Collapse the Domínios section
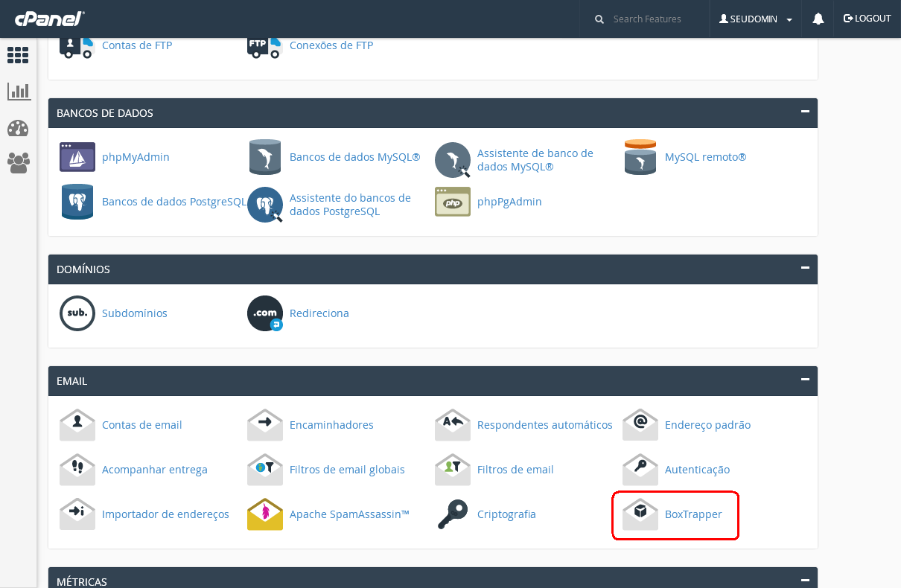The width and height of the screenshot is (901, 588). click(x=804, y=268)
